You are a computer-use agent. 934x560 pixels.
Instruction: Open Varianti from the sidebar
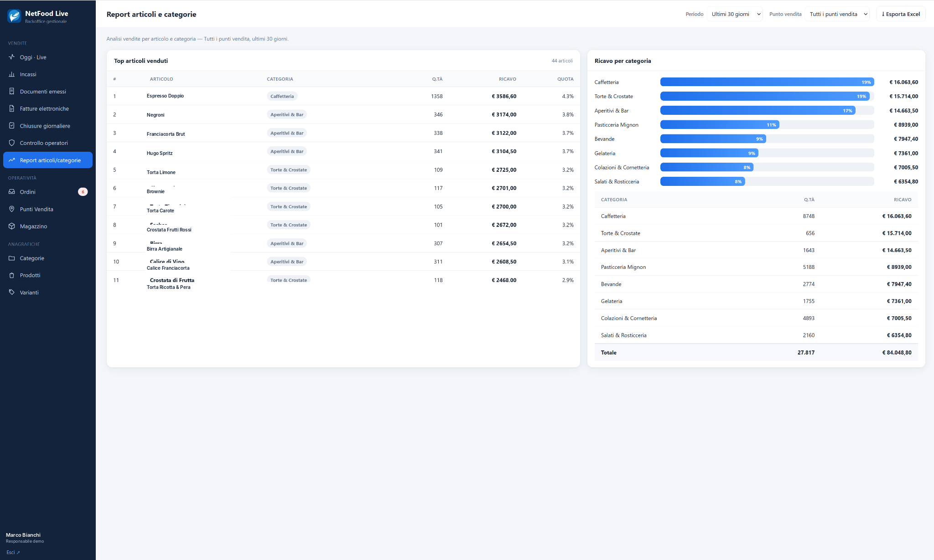point(48,292)
